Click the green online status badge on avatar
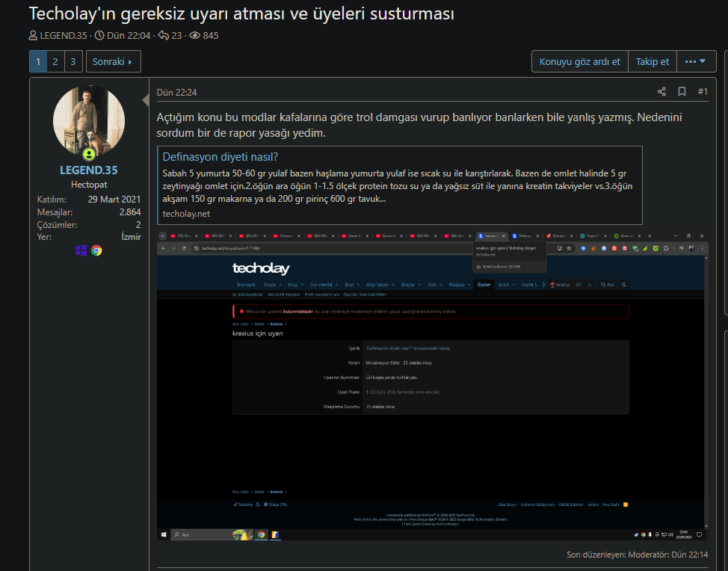728x571 pixels. tap(89, 154)
